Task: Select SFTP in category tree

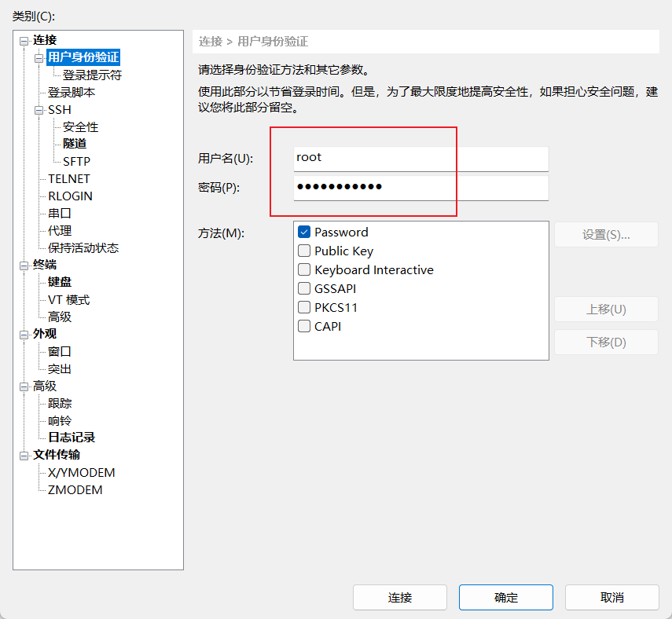Action: [77, 162]
